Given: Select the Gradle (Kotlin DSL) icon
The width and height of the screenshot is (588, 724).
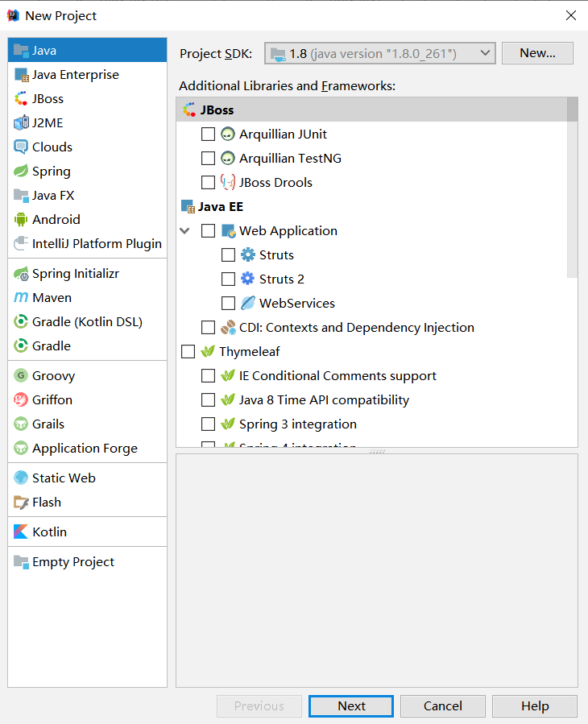Looking at the screenshot, I should 21,322.
